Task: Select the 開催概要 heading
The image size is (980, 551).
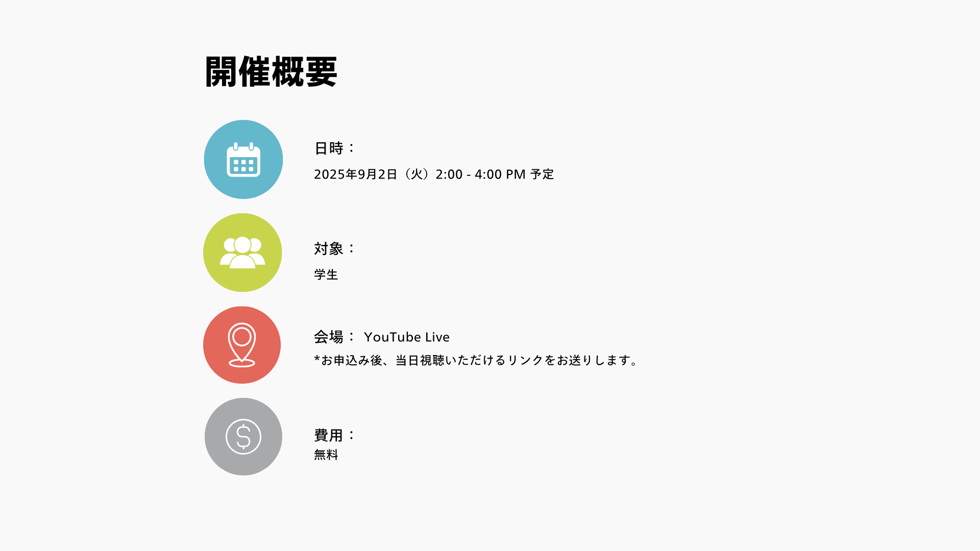Action: [271, 72]
